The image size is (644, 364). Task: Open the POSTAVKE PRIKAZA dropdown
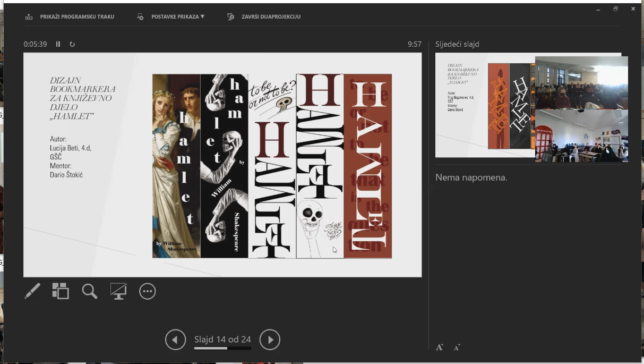178,17
